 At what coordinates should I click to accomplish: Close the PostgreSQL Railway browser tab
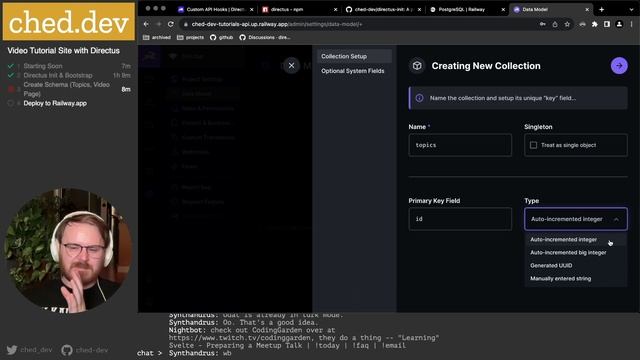coord(503,9)
